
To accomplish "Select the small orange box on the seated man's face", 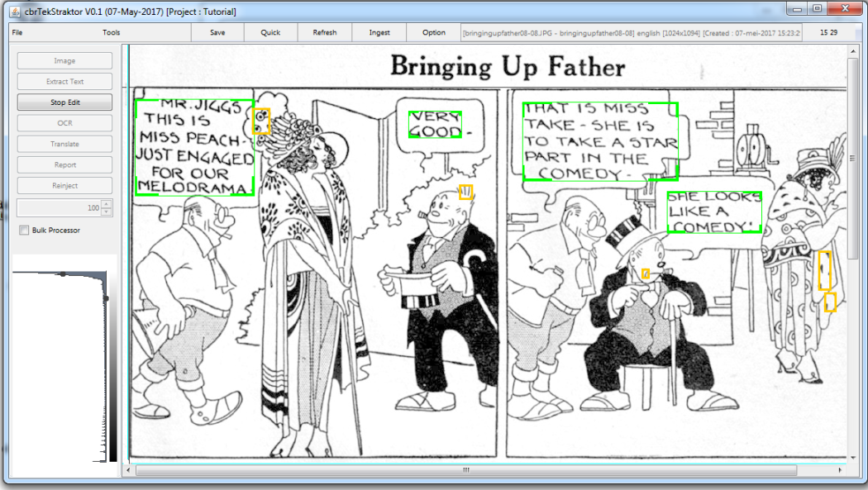I will tap(646, 274).
